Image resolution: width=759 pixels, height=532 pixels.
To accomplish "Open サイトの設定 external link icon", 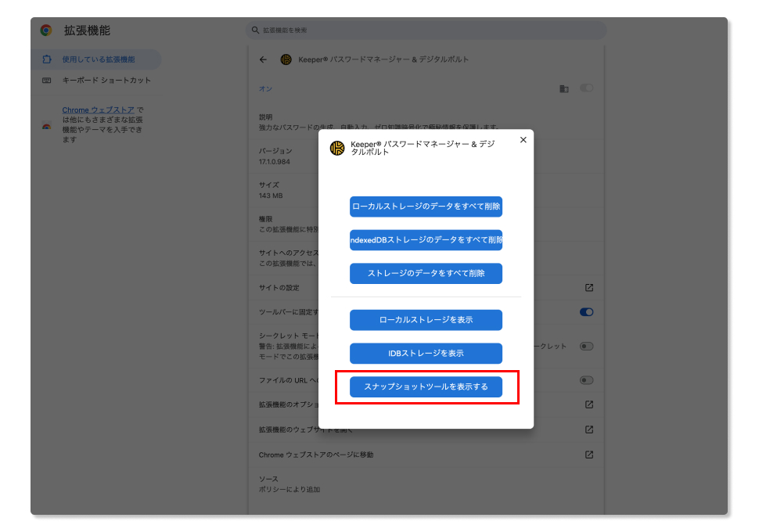I will click(589, 288).
